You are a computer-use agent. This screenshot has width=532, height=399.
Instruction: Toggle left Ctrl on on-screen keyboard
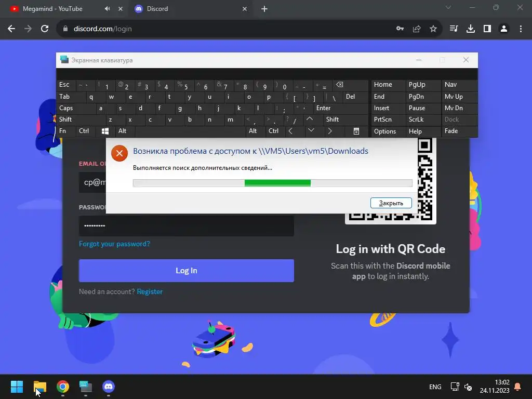(86, 131)
